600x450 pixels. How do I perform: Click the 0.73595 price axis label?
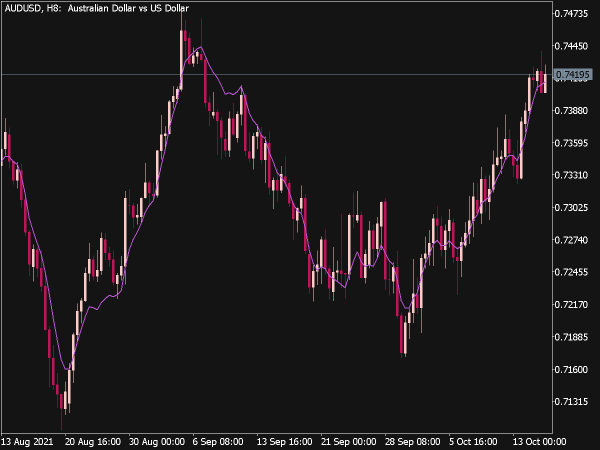(x=571, y=143)
